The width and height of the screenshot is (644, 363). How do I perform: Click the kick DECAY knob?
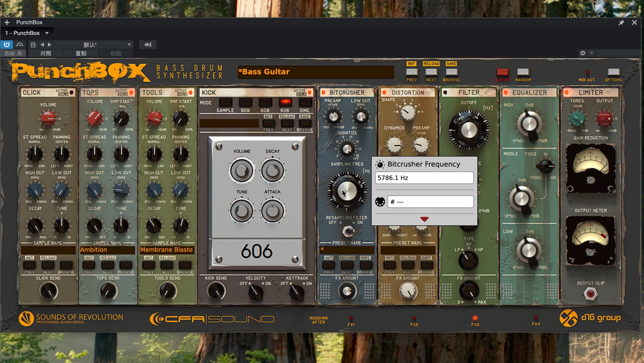coord(272,171)
